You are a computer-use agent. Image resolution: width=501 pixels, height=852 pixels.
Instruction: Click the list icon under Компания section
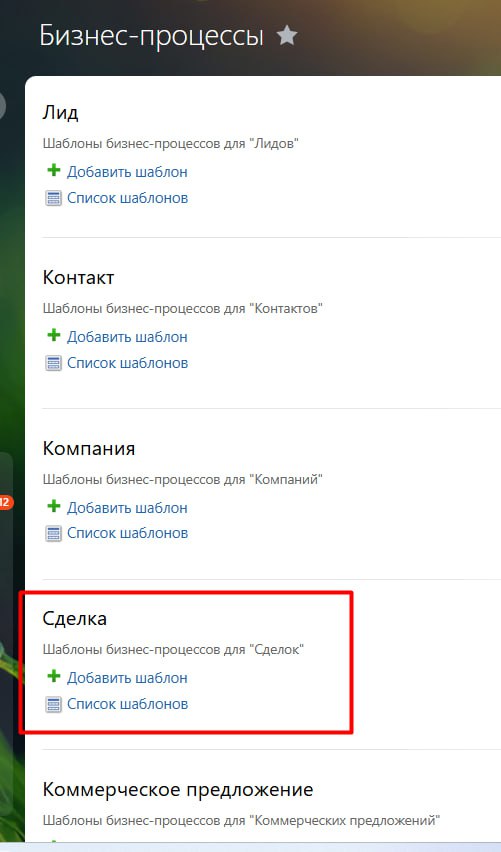click(53, 533)
